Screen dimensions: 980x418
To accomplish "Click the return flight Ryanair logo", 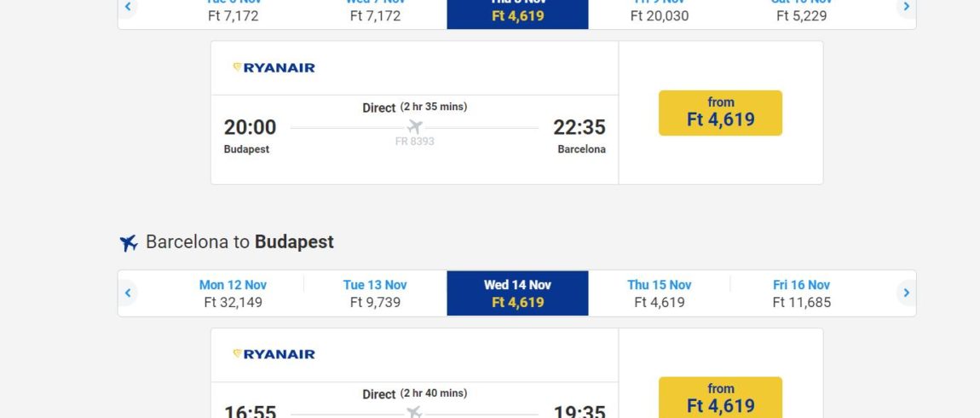I will (x=274, y=354).
